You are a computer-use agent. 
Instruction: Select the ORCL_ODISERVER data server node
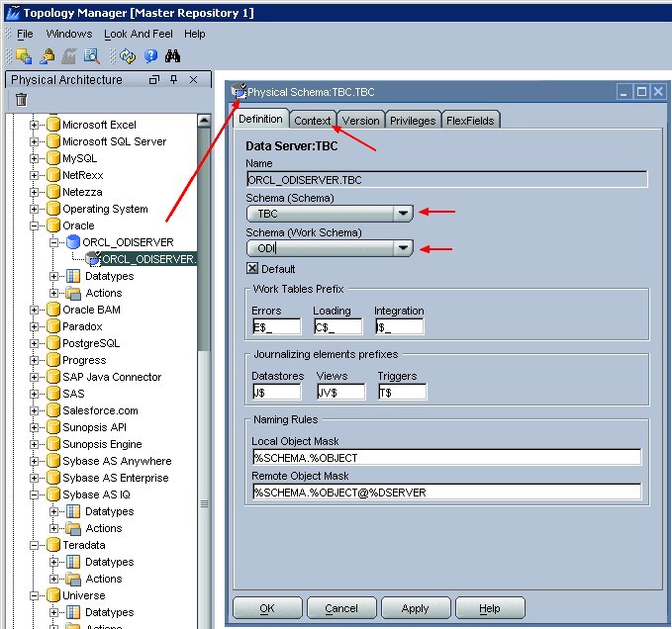(x=128, y=242)
